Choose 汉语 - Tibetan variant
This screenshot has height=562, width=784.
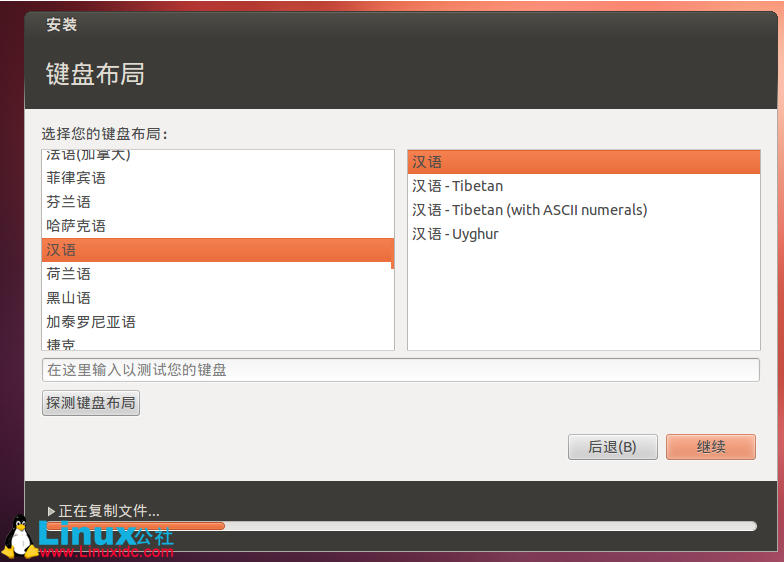(x=584, y=186)
